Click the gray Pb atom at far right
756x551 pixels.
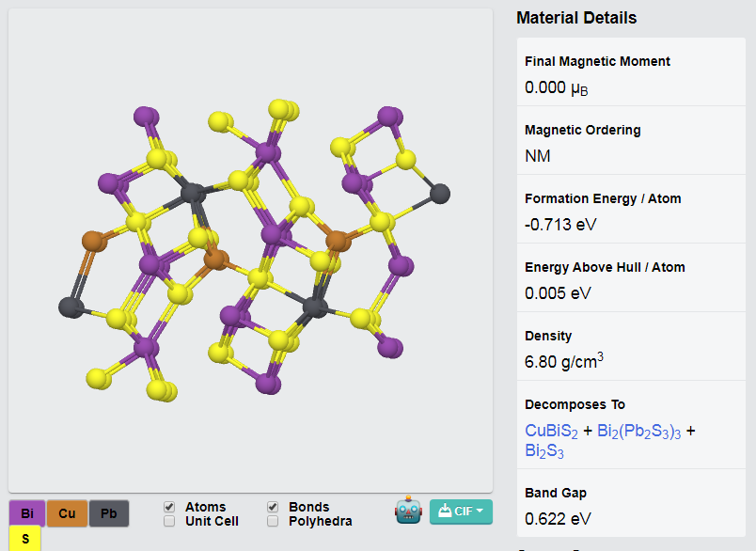[x=440, y=194]
